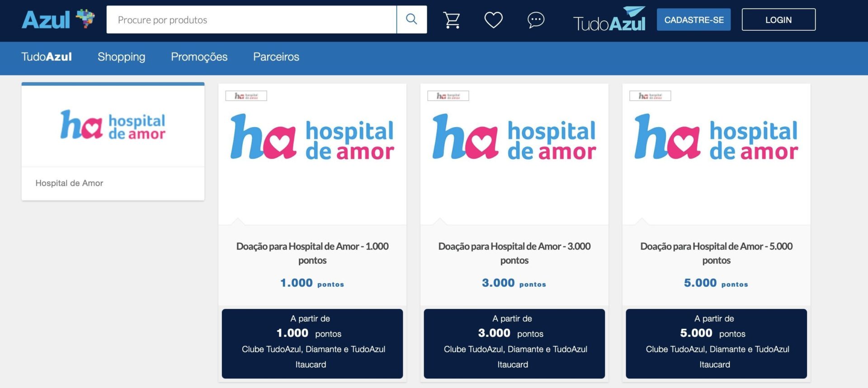
Task: Click the LOGIN button
Action: click(x=778, y=20)
